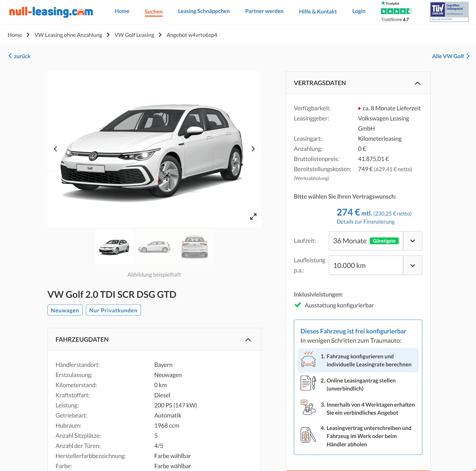The width and height of the screenshot is (476, 471).
Task: Open Details zur Finanzierung link
Action: point(365,222)
